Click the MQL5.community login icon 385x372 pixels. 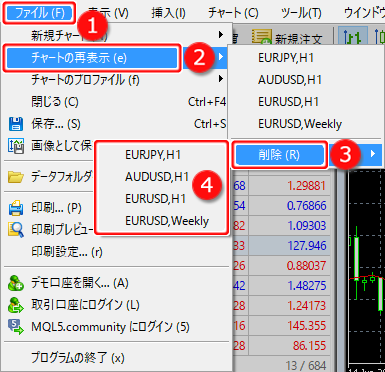[16, 326]
